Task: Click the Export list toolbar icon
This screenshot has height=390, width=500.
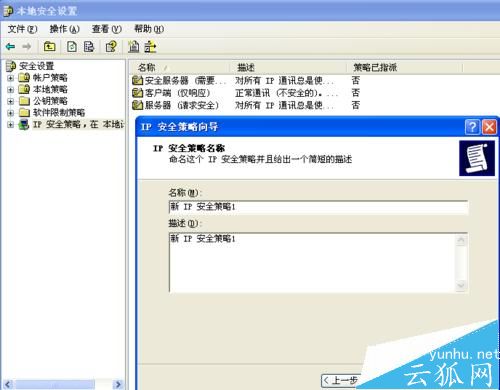Action: [x=89, y=46]
